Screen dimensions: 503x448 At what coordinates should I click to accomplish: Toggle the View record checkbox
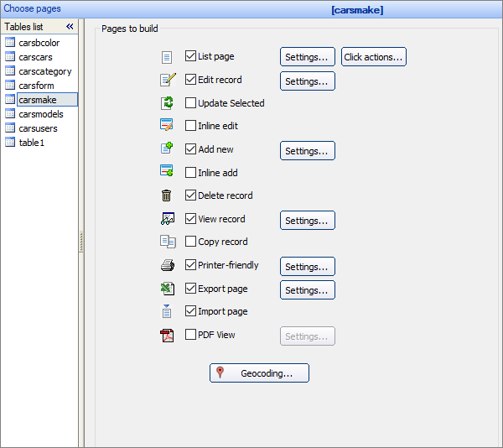190,218
